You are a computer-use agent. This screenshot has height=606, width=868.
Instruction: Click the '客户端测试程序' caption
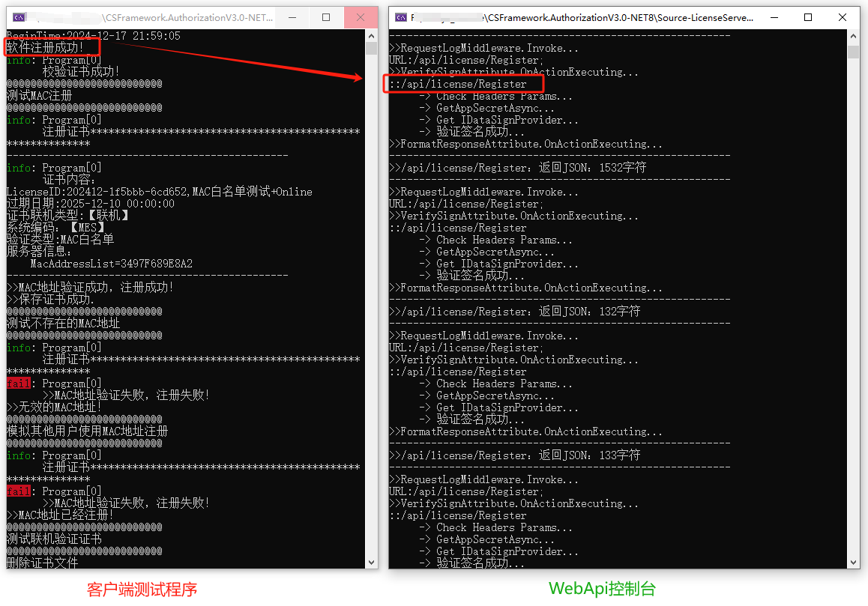[142, 590]
